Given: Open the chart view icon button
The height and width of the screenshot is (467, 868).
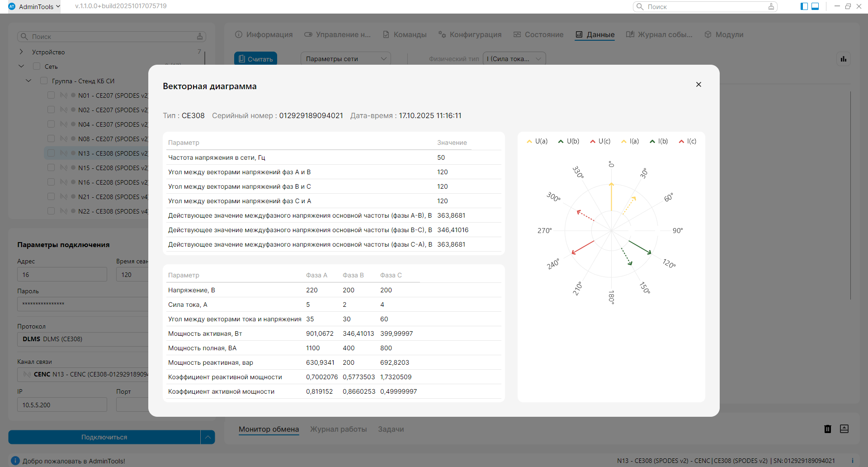Looking at the screenshot, I should coord(844,59).
